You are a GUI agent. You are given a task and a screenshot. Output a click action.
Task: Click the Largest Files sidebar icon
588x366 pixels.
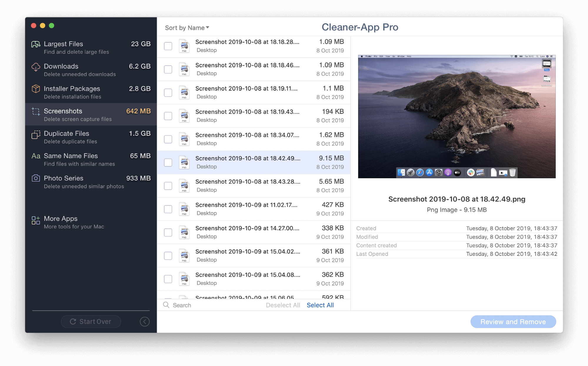click(x=36, y=44)
